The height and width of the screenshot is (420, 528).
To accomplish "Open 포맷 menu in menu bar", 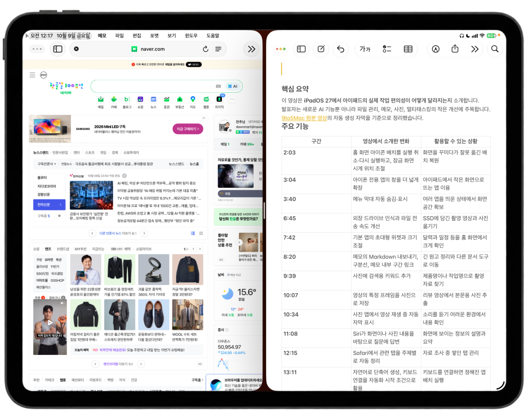I will 154,36.
